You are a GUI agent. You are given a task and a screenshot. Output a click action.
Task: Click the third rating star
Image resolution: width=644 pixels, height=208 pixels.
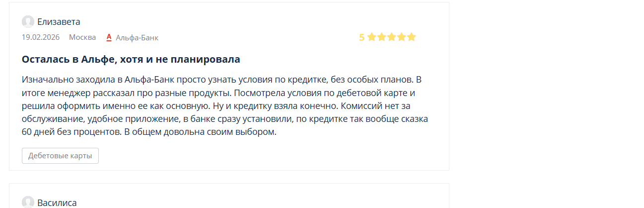(391, 37)
